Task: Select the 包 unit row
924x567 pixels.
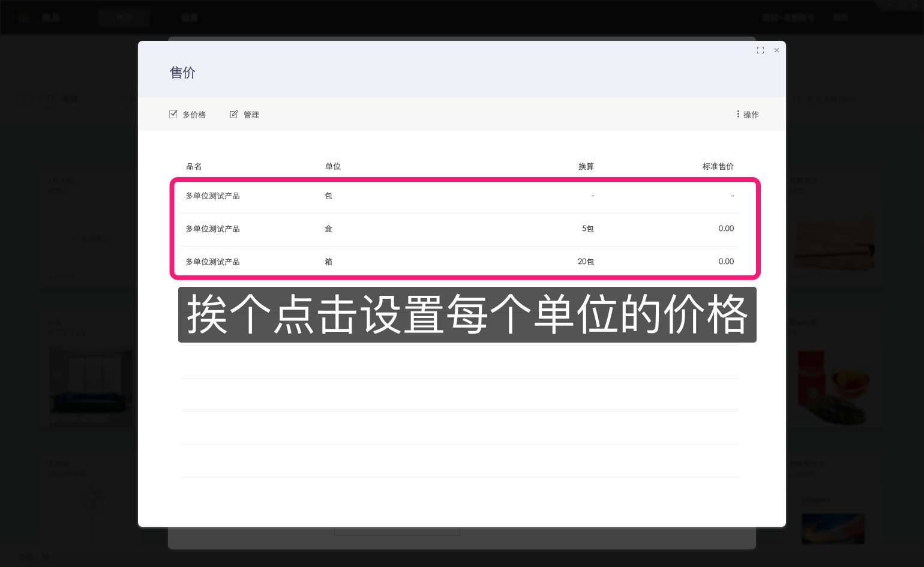Action: (460, 196)
